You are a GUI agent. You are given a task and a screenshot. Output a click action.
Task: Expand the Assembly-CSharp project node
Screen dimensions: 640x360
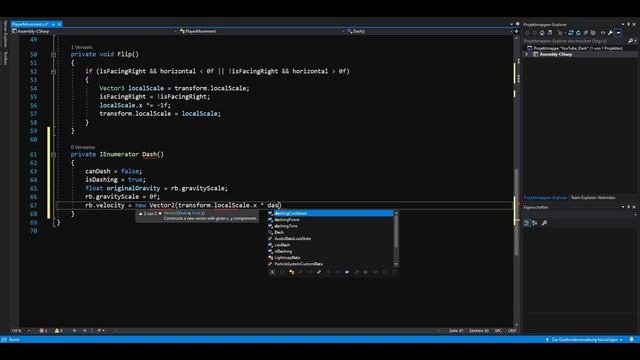pos(527,54)
